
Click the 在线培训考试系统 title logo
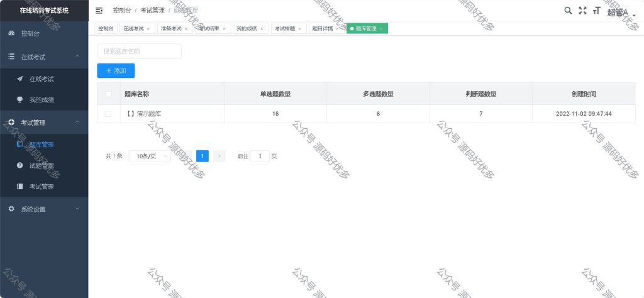(44, 11)
